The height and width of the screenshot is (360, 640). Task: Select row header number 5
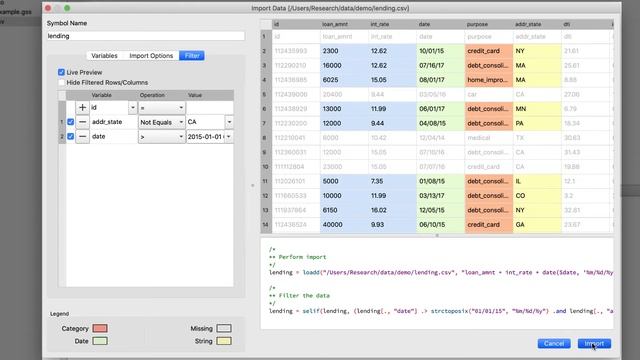pyautogui.click(x=266, y=94)
